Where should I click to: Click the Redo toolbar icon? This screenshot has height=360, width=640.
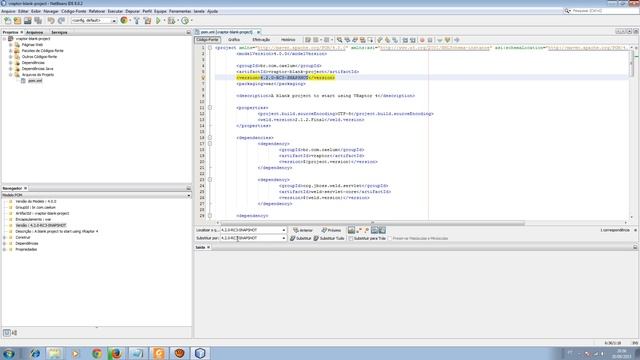point(61,20)
